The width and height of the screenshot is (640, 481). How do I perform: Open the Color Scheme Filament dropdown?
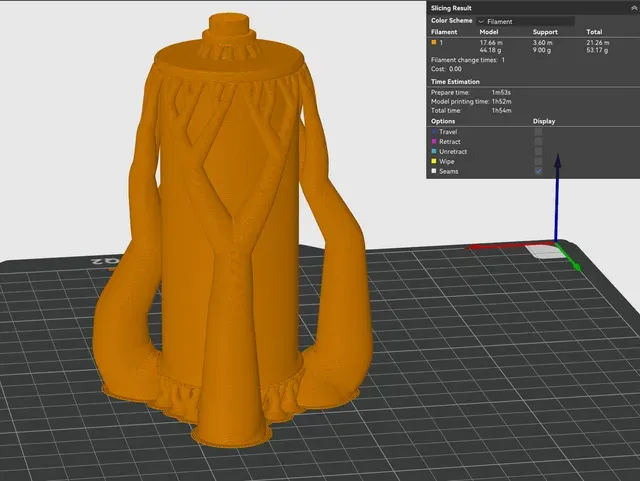(x=525, y=21)
